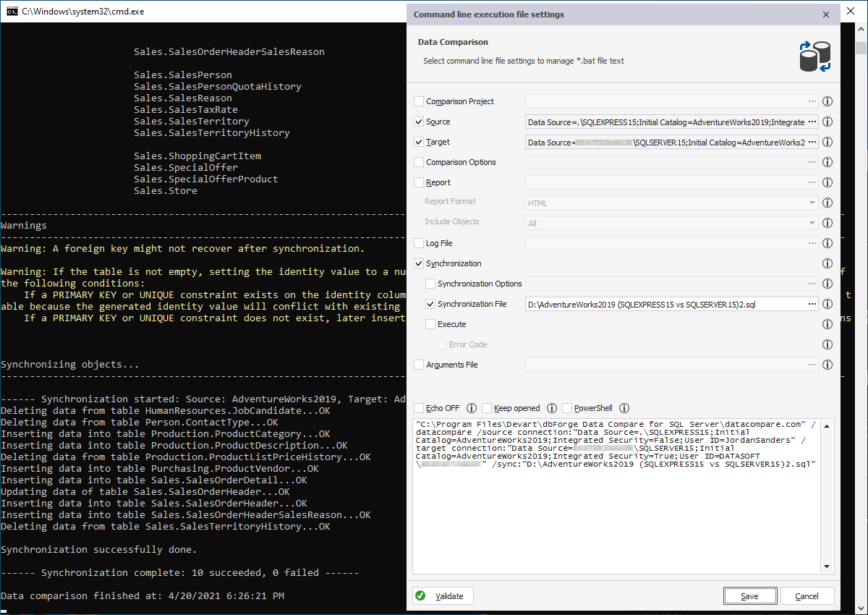Uncheck the Source checkbox

click(418, 122)
